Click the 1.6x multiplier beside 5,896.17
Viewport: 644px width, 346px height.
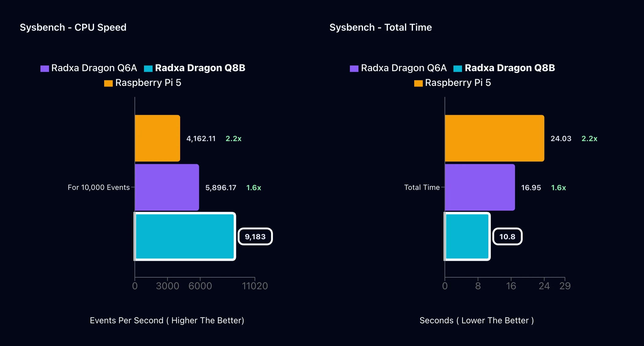254,188
